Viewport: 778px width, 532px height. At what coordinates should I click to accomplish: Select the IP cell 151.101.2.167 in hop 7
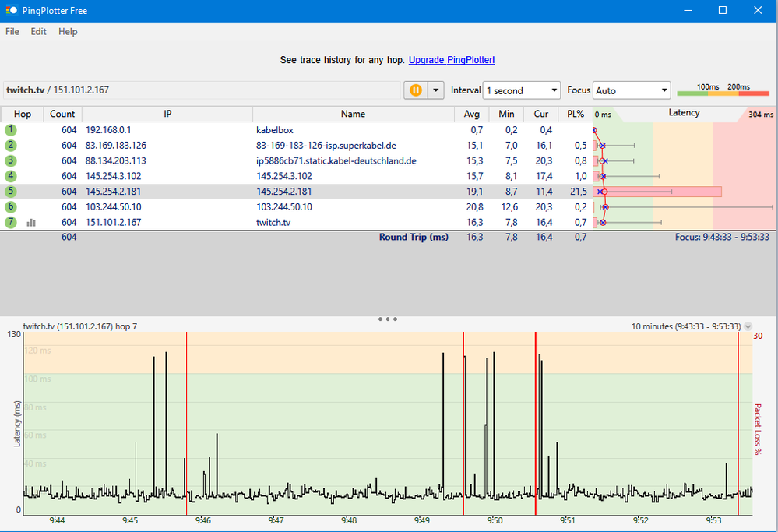pos(113,222)
